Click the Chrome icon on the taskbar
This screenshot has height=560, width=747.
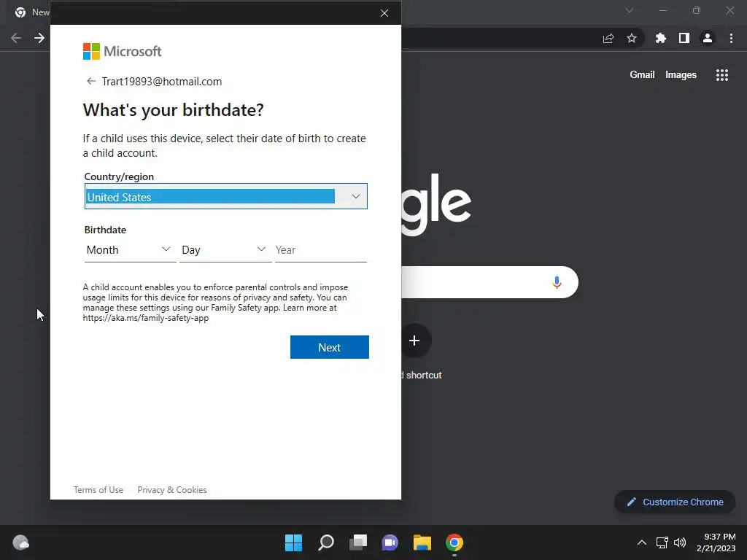454,542
